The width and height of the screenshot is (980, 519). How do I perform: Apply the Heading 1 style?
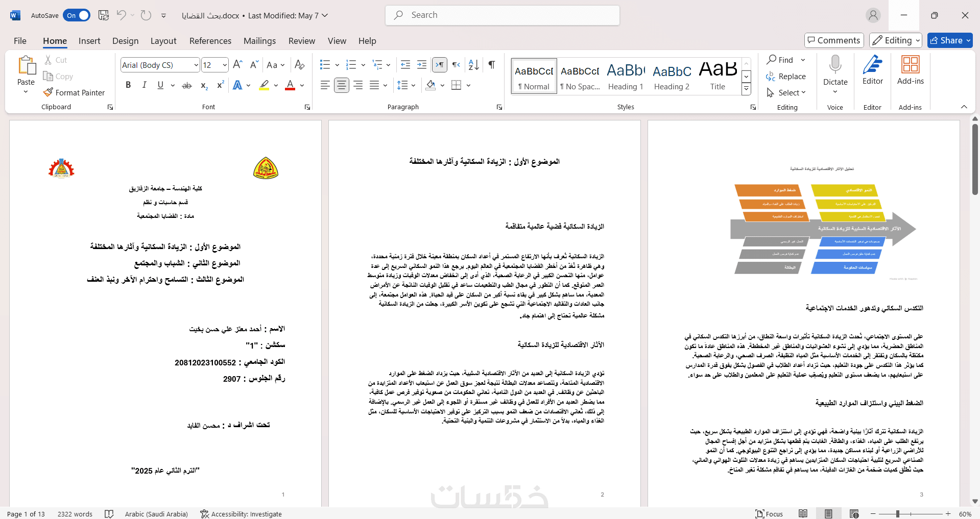click(626, 76)
